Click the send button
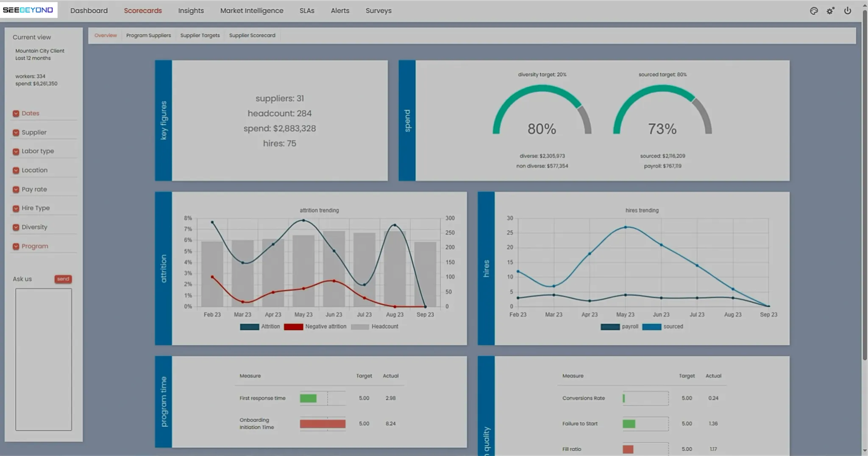Screen dimensions: 868x456 point(63,279)
